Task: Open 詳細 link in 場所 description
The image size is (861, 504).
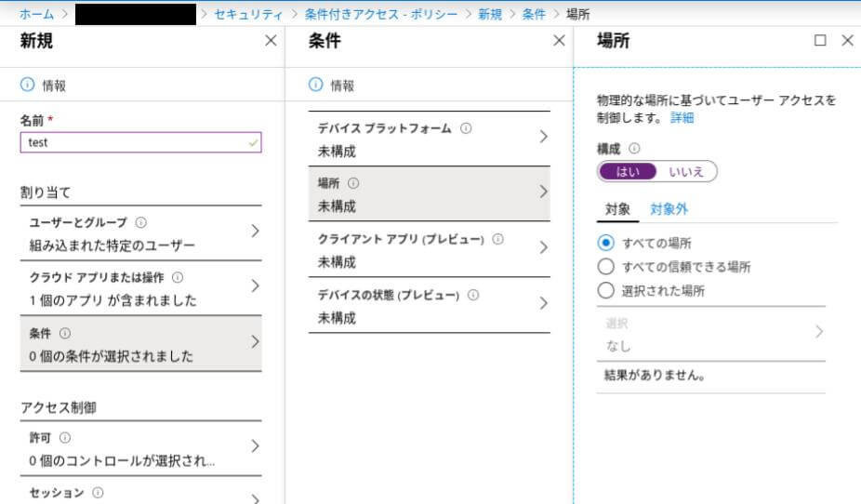Action: [682, 118]
